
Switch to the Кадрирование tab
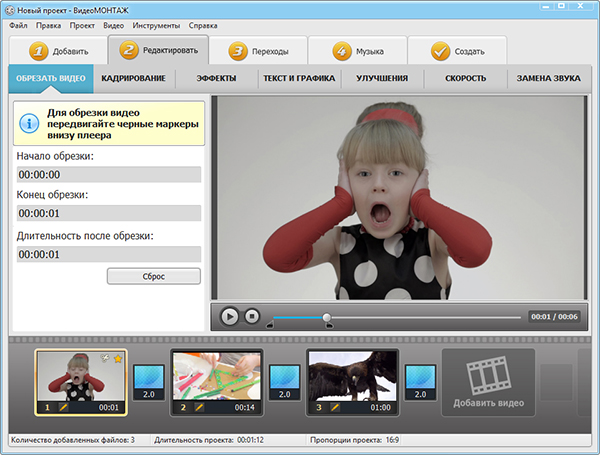coord(133,78)
